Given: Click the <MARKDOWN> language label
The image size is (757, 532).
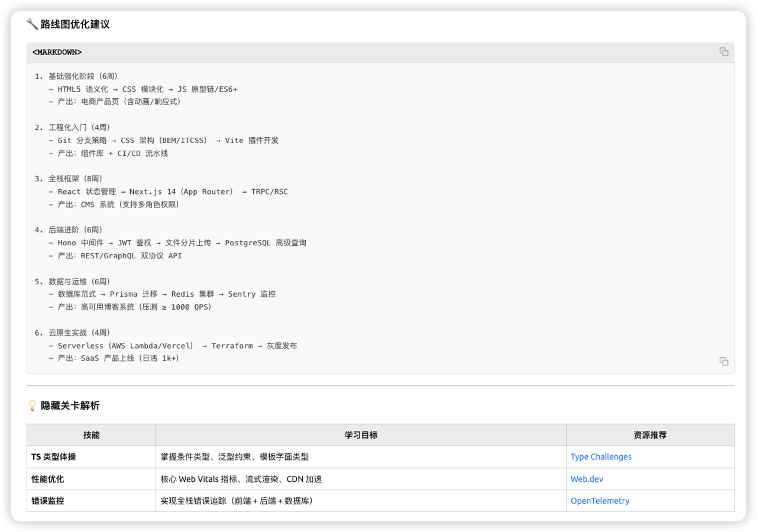Looking at the screenshot, I should [57, 53].
